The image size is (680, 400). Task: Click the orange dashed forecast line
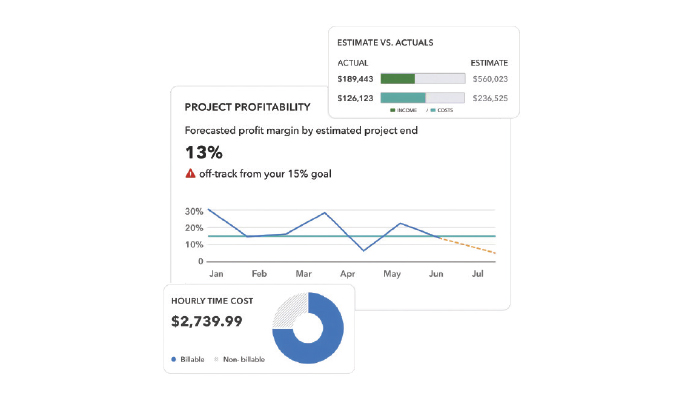(470, 245)
